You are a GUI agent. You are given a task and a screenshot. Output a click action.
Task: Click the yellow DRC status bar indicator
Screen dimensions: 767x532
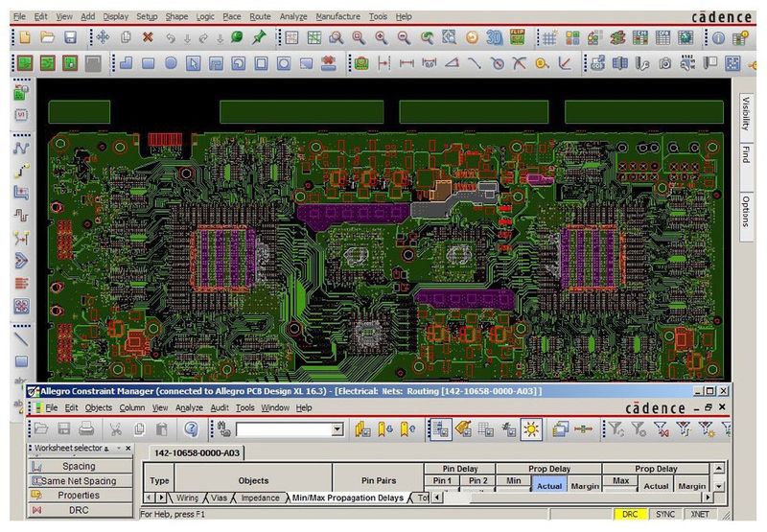pyautogui.click(x=630, y=514)
